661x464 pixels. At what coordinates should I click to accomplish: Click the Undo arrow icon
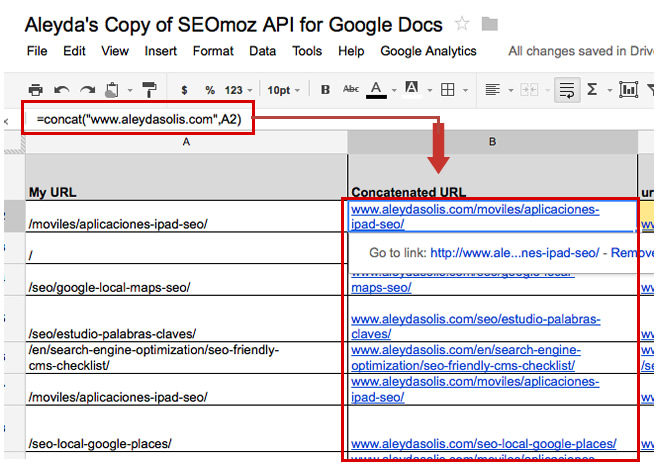(x=62, y=90)
